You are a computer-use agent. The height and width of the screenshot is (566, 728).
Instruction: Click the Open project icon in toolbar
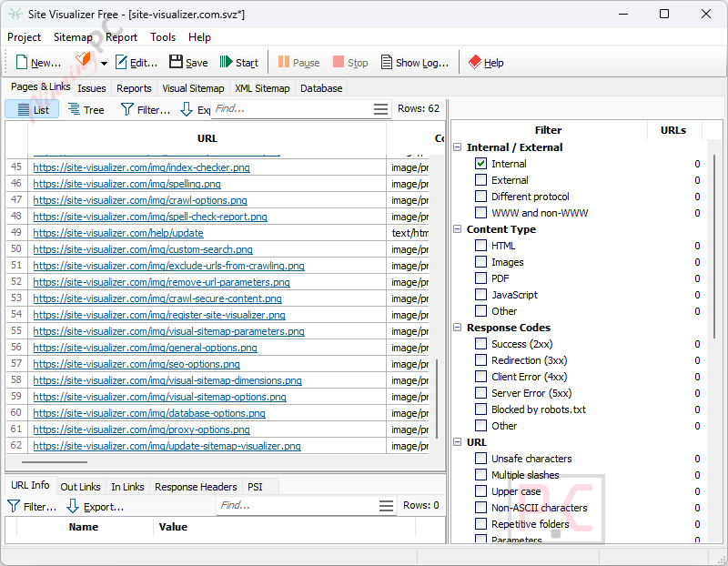pyautogui.click(x=84, y=60)
